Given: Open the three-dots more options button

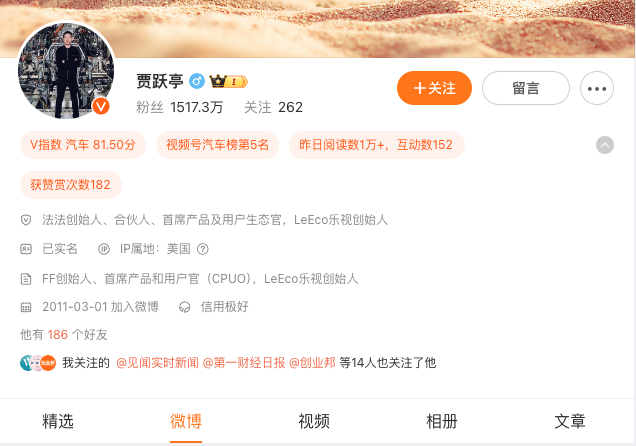Looking at the screenshot, I should 597,88.
